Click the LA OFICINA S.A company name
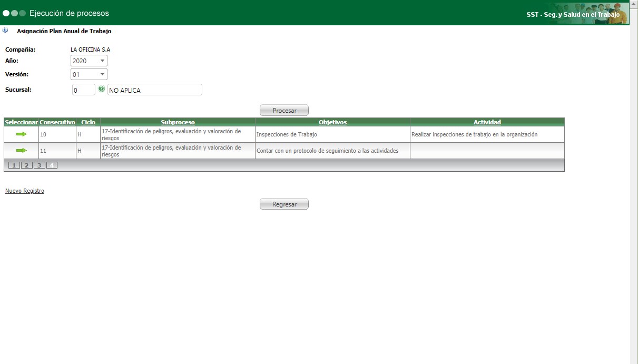The image size is (638, 364). pyautogui.click(x=90, y=50)
